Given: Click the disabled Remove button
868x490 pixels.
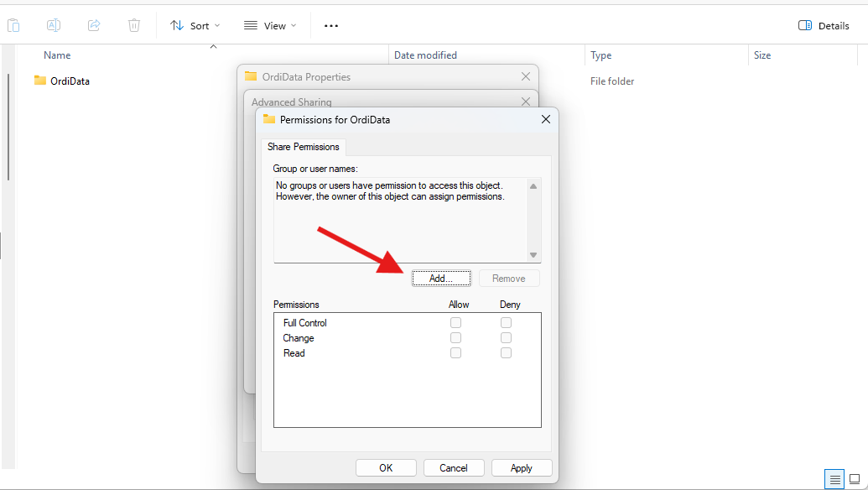Looking at the screenshot, I should [509, 279].
